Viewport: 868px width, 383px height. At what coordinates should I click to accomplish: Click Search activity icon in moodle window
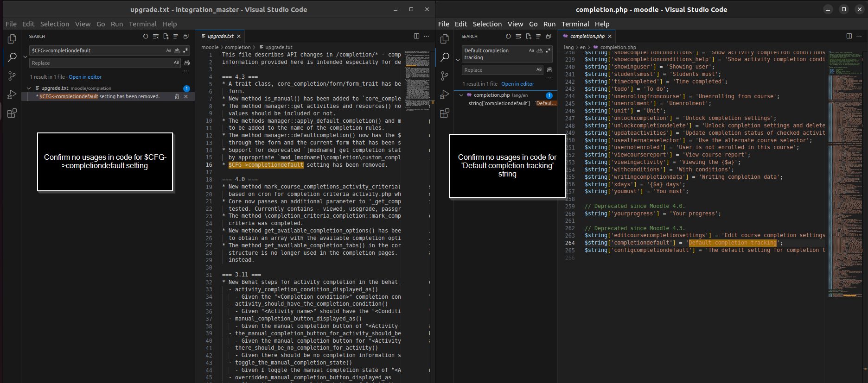pyautogui.click(x=445, y=57)
